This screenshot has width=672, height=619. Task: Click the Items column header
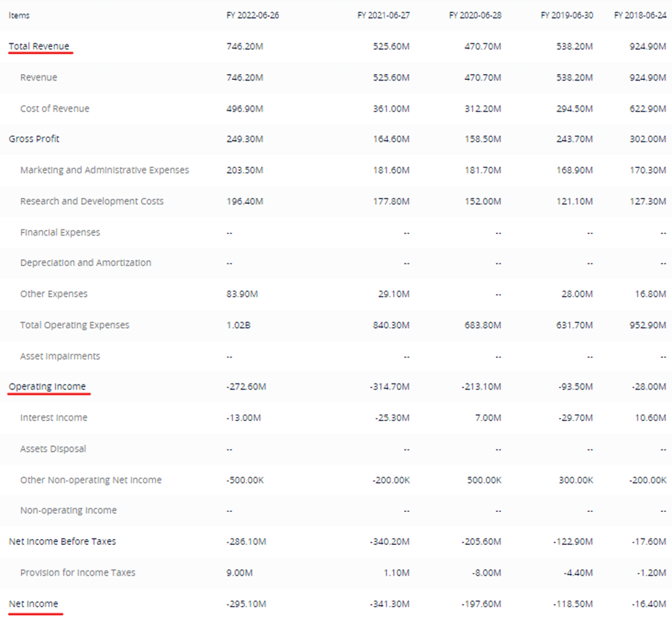(x=19, y=15)
